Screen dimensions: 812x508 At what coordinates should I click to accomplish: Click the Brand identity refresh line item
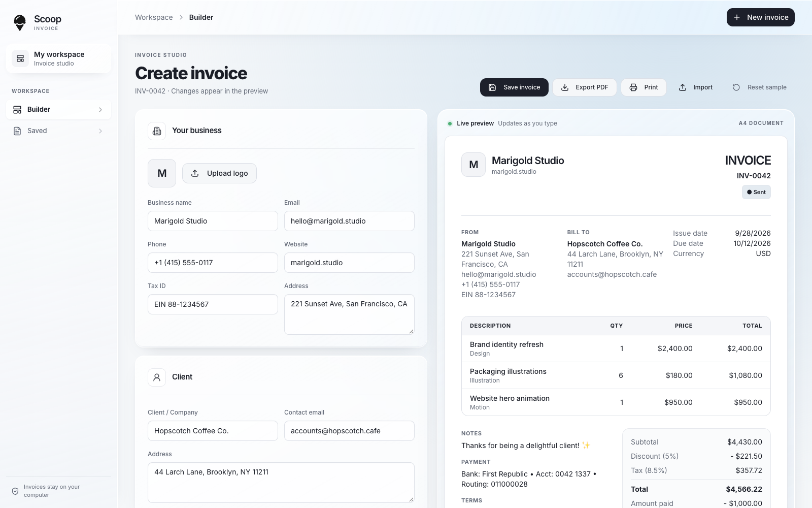tap(616, 348)
